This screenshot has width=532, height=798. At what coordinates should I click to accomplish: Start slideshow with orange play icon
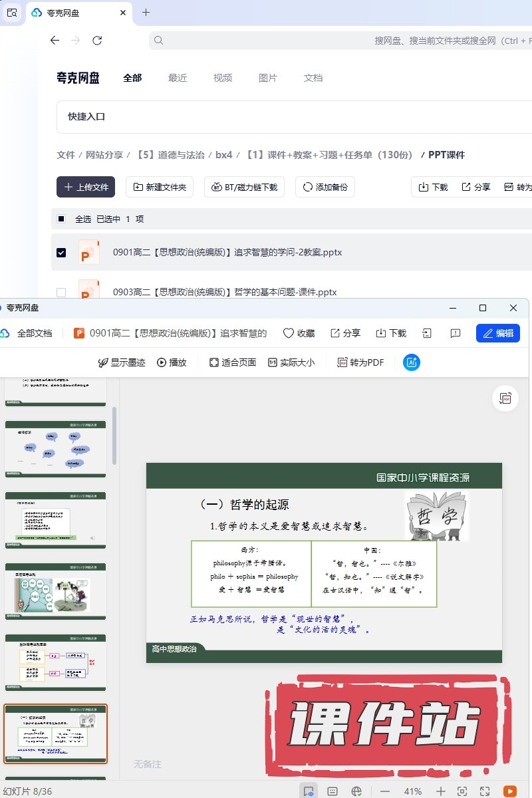point(510,791)
